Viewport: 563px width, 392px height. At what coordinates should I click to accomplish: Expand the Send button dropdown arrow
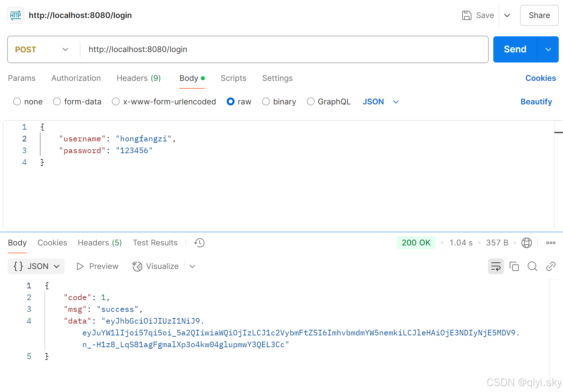[548, 49]
